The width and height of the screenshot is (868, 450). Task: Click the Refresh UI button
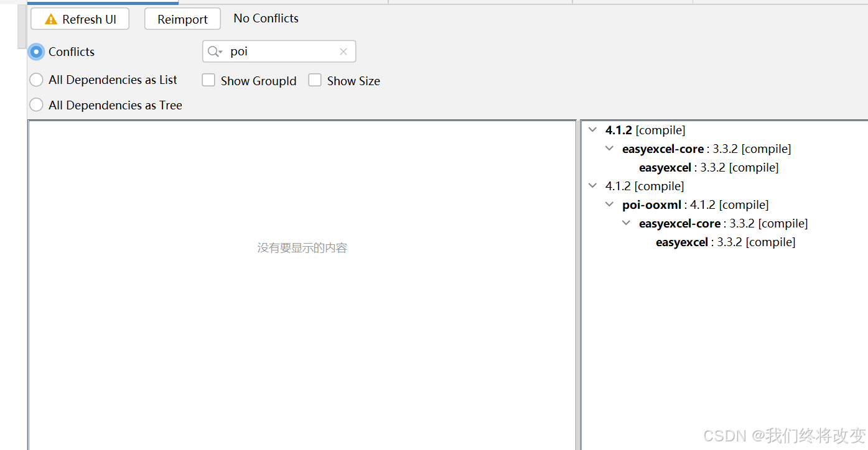point(80,19)
